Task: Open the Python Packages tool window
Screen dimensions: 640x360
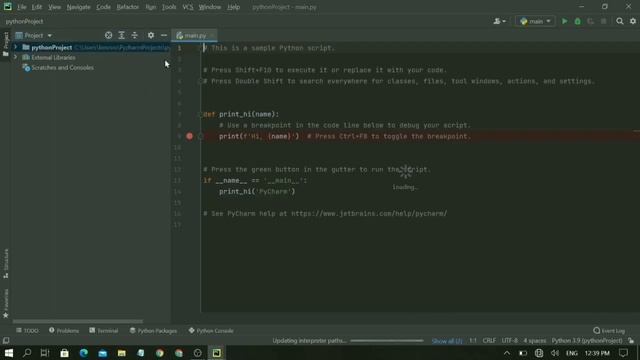Action: (153, 331)
